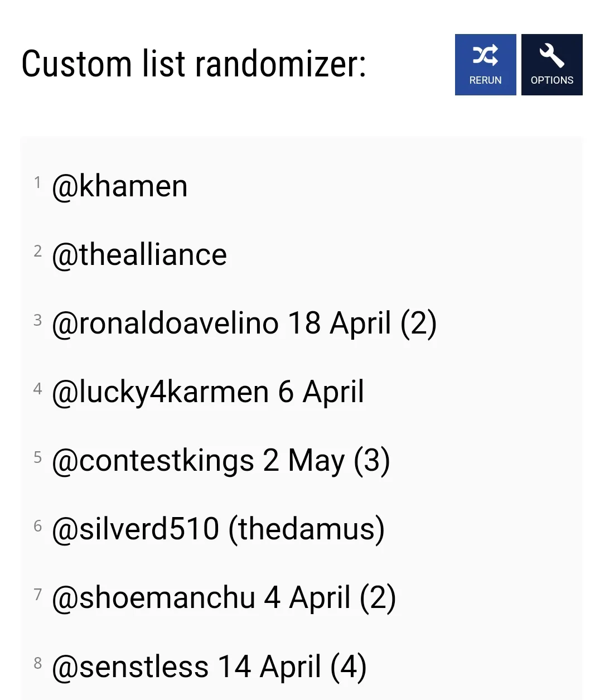
Task: Click line number 1 in the list
Action: [x=37, y=182]
